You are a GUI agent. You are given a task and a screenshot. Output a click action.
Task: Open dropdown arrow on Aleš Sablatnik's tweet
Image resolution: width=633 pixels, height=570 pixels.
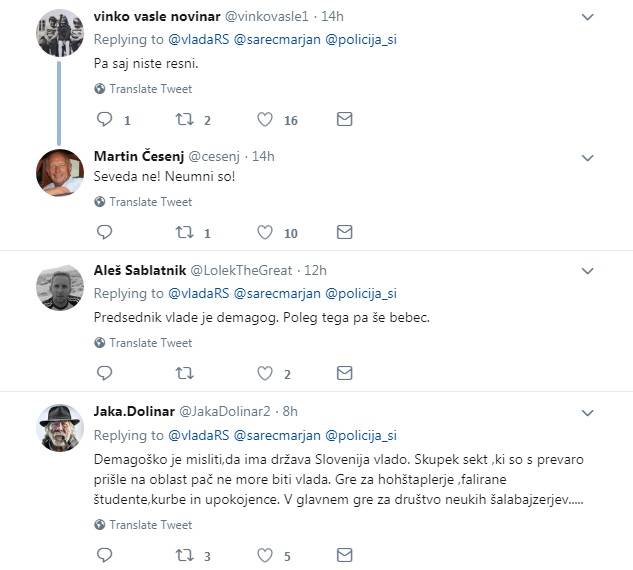[x=587, y=271]
